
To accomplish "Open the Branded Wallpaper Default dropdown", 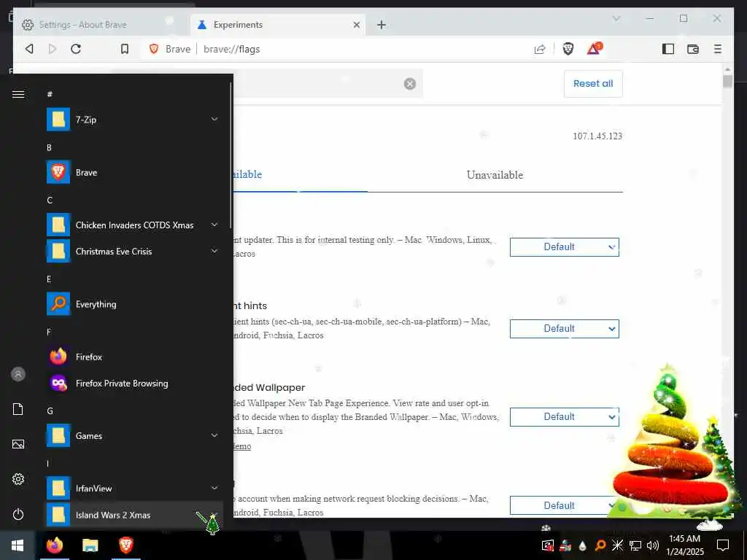I will click(564, 416).
